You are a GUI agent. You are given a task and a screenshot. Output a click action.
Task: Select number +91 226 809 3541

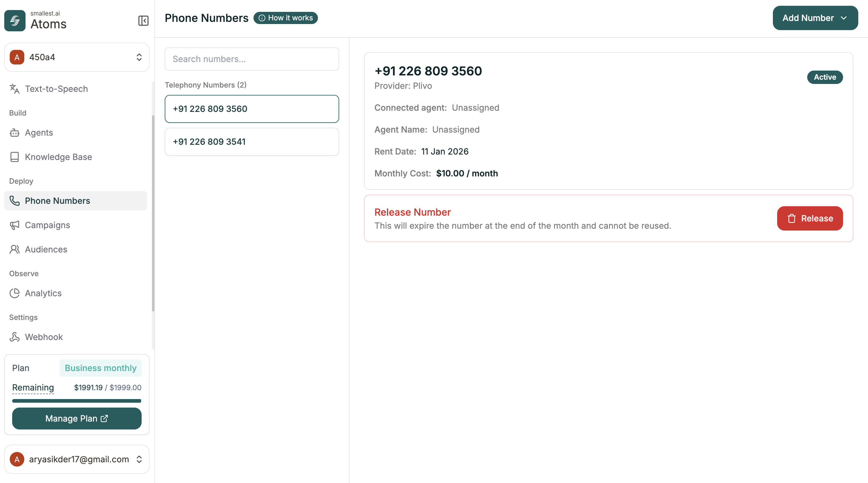point(251,142)
